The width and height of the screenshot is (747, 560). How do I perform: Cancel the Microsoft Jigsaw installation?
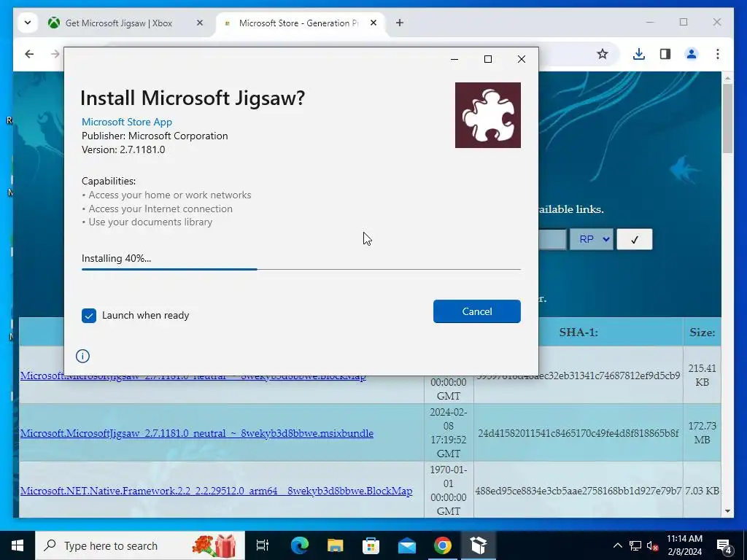476,311
